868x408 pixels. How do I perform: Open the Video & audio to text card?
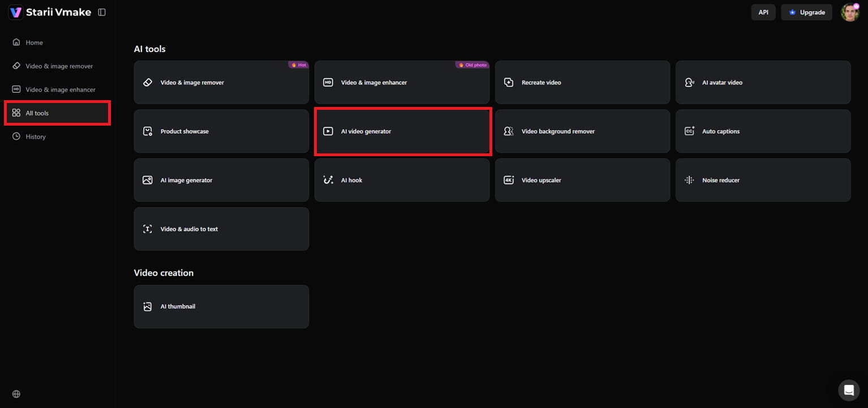(x=221, y=229)
